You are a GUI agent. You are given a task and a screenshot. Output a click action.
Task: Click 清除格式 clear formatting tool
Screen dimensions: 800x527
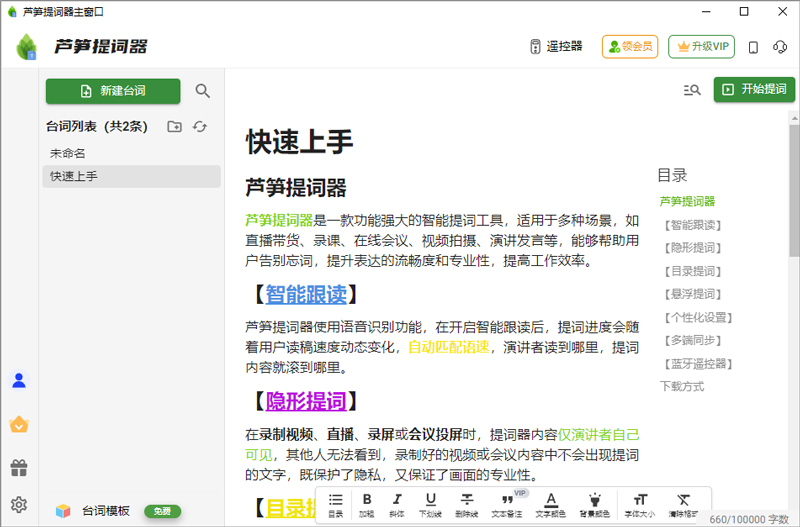(x=683, y=505)
